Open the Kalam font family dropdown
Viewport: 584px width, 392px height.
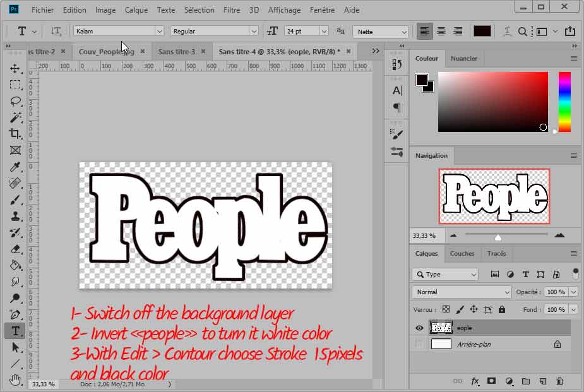(159, 32)
